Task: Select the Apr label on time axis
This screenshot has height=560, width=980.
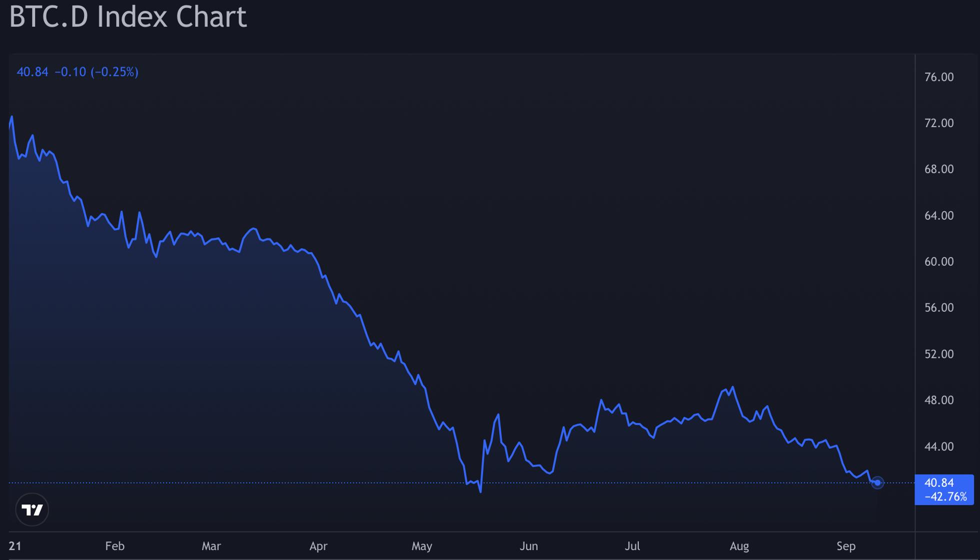Action: click(318, 546)
